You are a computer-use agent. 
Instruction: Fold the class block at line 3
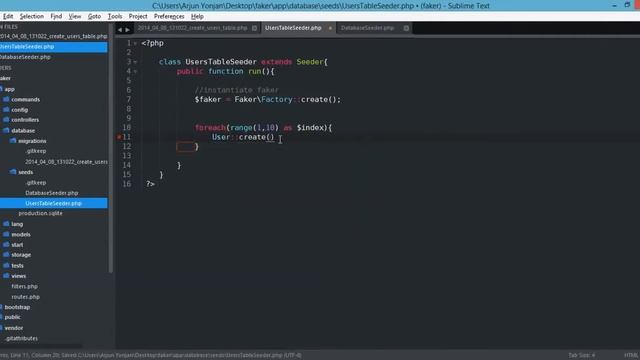click(135, 62)
